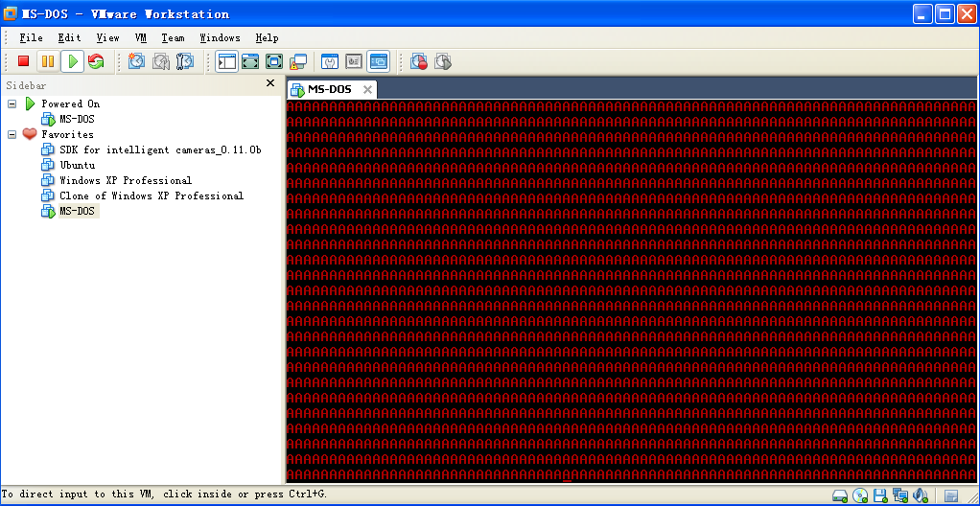This screenshot has width=980, height=506.
Task: Click inside the MS-DOS console screen
Action: coord(631,291)
